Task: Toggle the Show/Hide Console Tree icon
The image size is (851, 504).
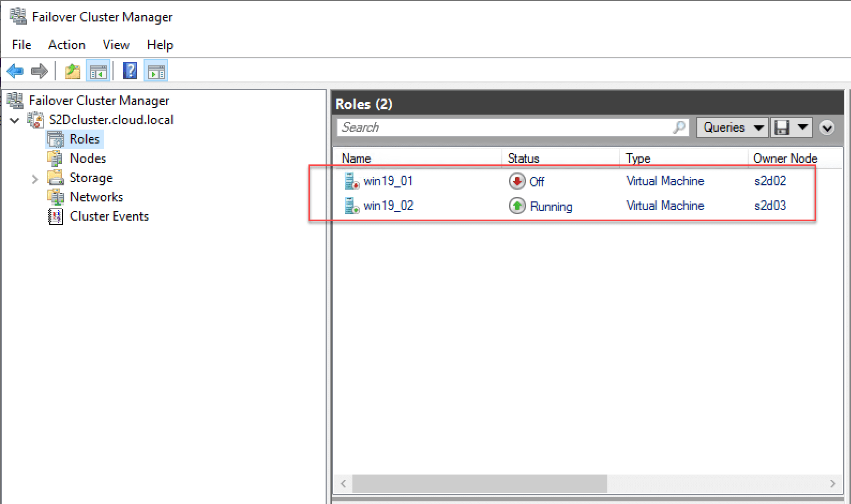Action: click(x=98, y=71)
